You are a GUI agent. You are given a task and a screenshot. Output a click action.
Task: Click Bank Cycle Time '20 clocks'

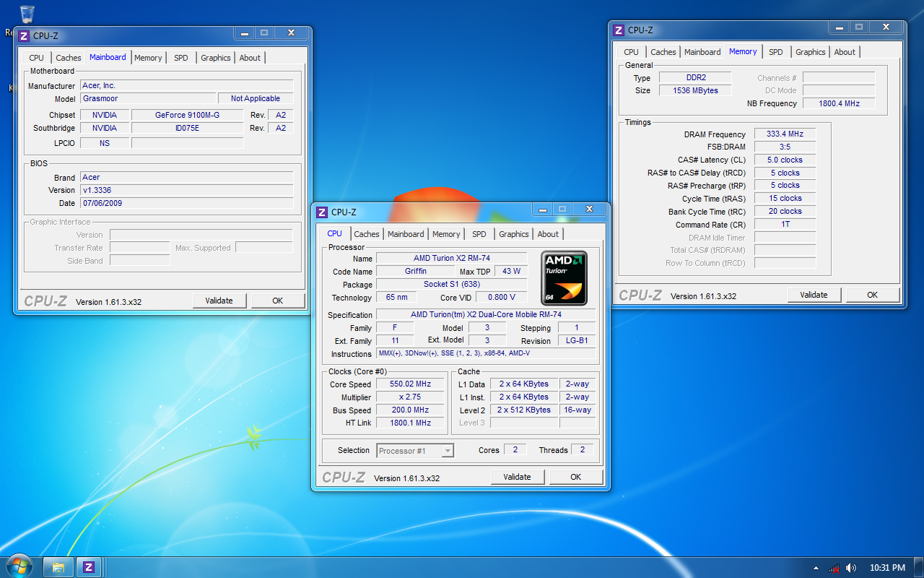[785, 211]
